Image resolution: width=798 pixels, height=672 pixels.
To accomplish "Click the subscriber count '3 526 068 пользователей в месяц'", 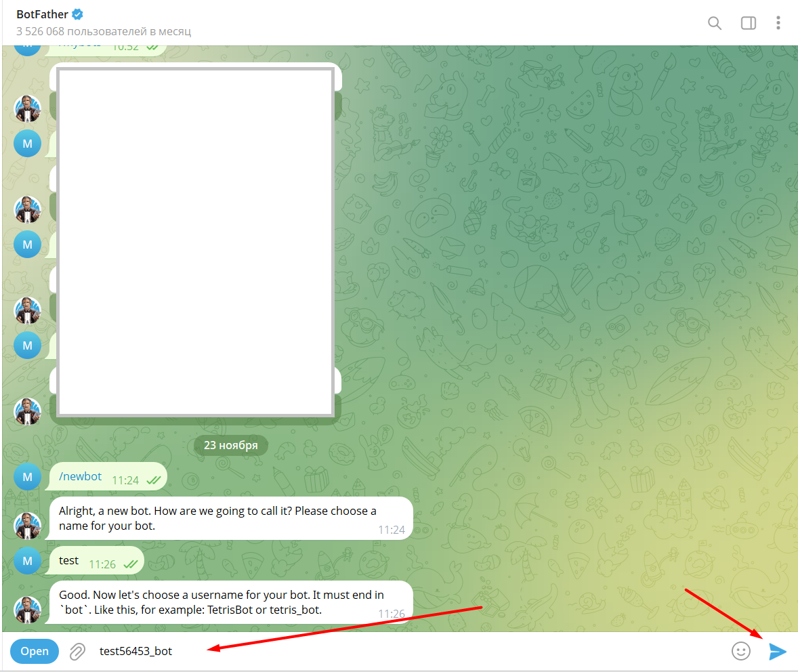I will coord(104,32).
